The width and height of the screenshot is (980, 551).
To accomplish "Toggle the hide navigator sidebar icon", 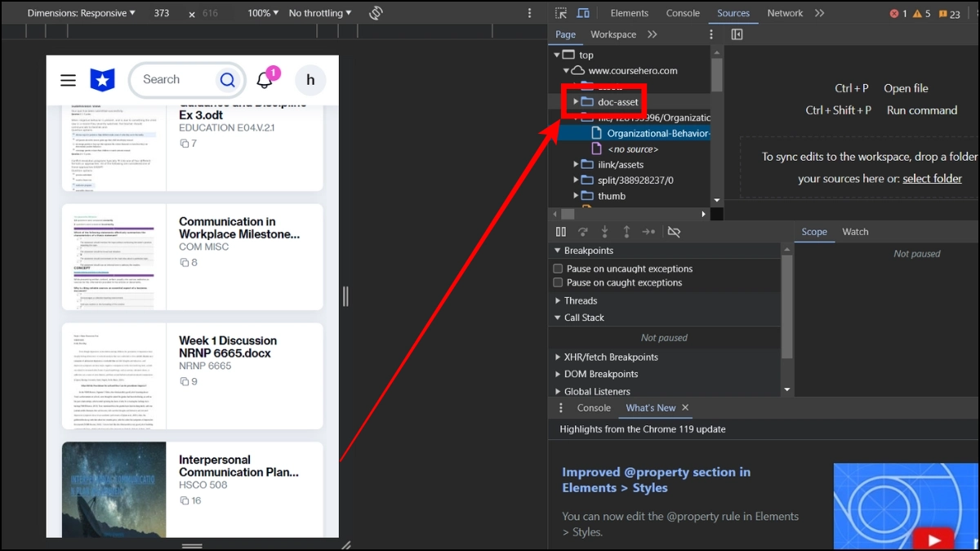I will 737,34.
